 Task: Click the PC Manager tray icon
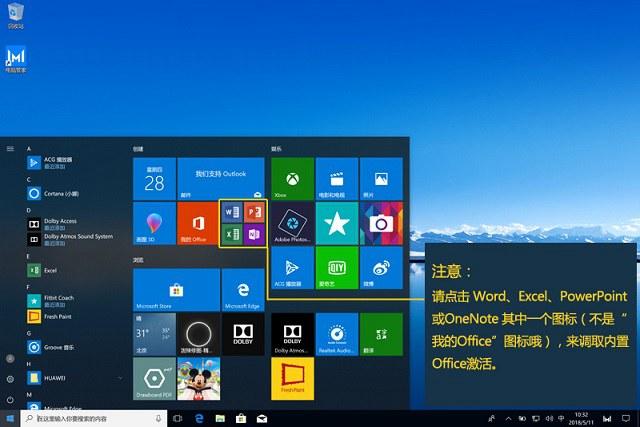(607, 418)
